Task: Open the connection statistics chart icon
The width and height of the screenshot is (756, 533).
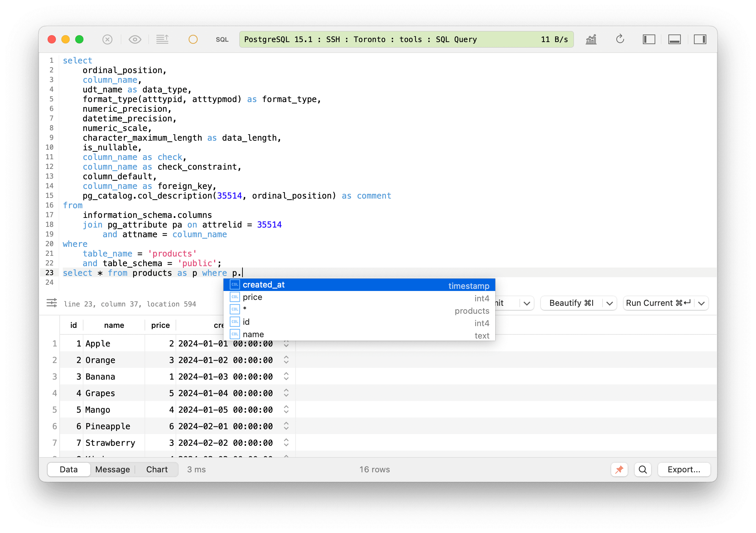Action: click(x=590, y=39)
